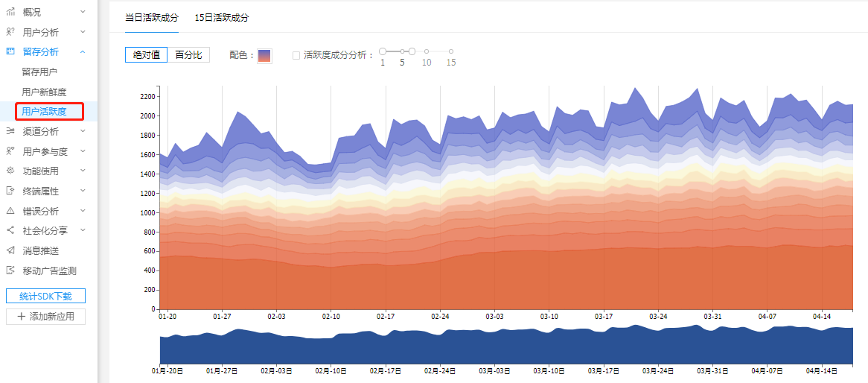Viewport: 868px width, 383px height.
Task: Enable the 活跃度成分分析 checkbox
Action: click(296, 55)
